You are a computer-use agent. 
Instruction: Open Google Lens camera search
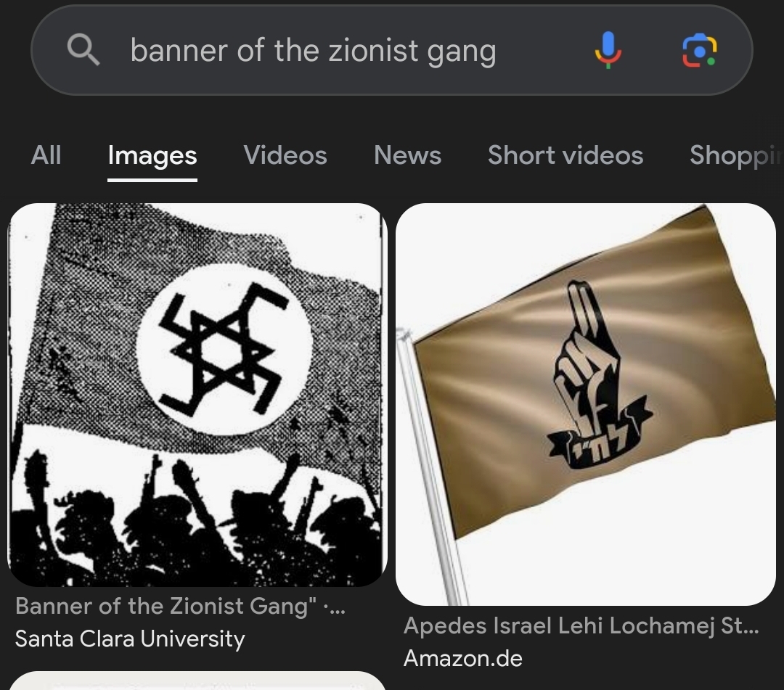700,51
